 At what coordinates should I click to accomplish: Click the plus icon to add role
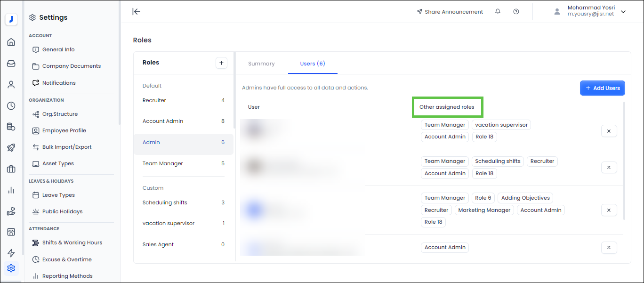click(221, 63)
